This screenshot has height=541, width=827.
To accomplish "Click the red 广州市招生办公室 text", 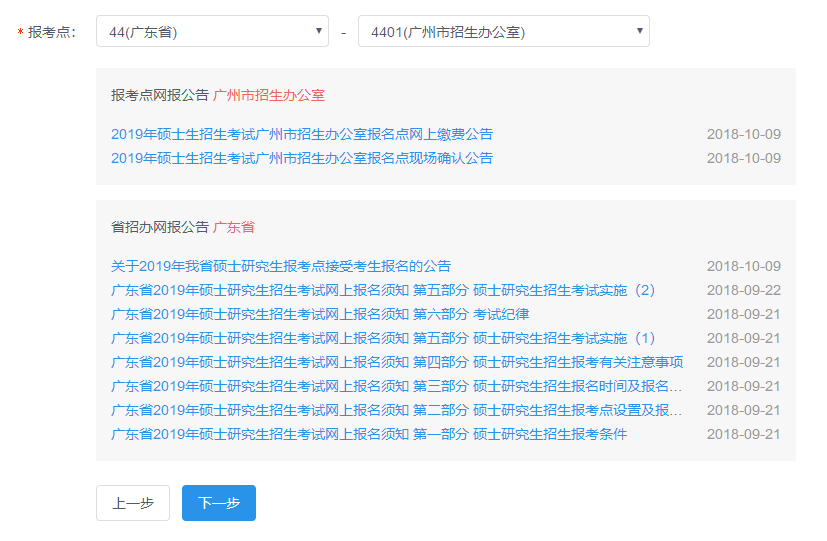I will click(269, 95).
